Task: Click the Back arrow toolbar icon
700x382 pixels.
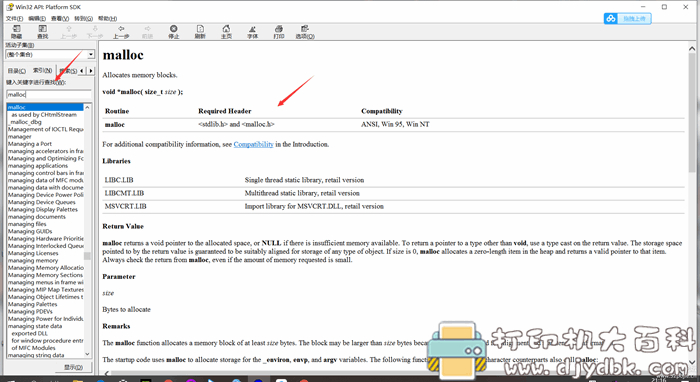Action: coord(121,32)
